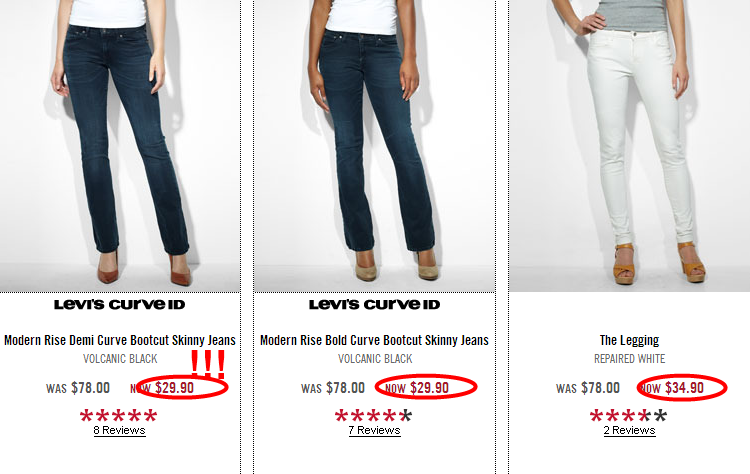This screenshot has width=750, height=474.
Task: Open the 2 Reviews link
Action: tap(629, 430)
